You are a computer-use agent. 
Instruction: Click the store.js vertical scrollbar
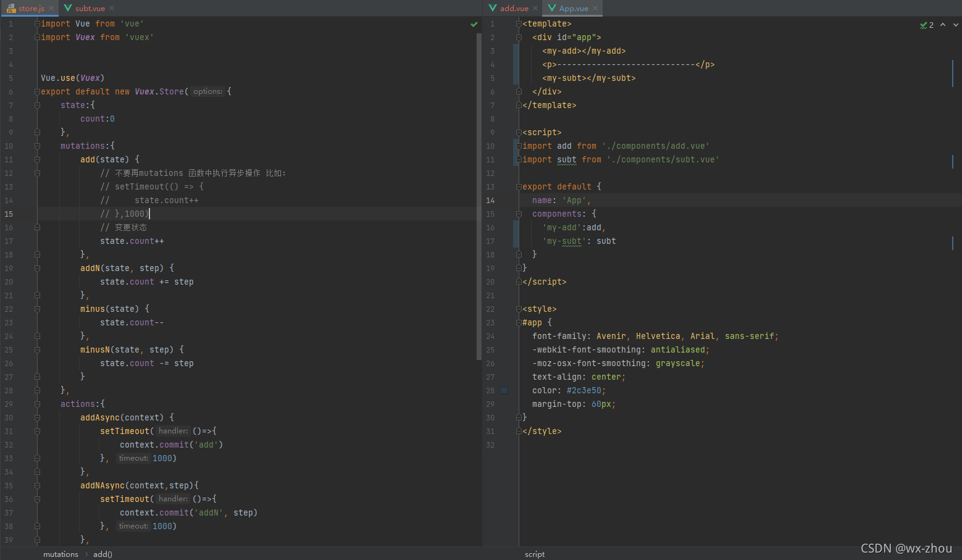click(x=479, y=196)
